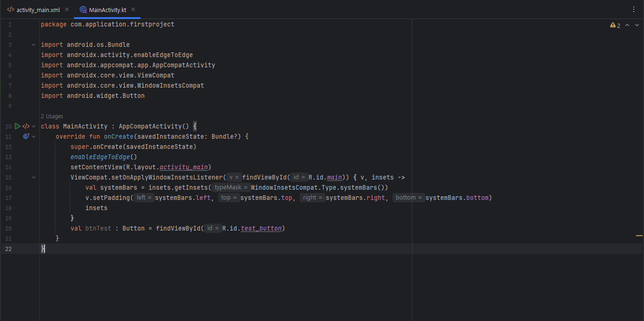644x321 pixels.
Task: Click the closing brace on line 22
Action: click(x=43, y=249)
